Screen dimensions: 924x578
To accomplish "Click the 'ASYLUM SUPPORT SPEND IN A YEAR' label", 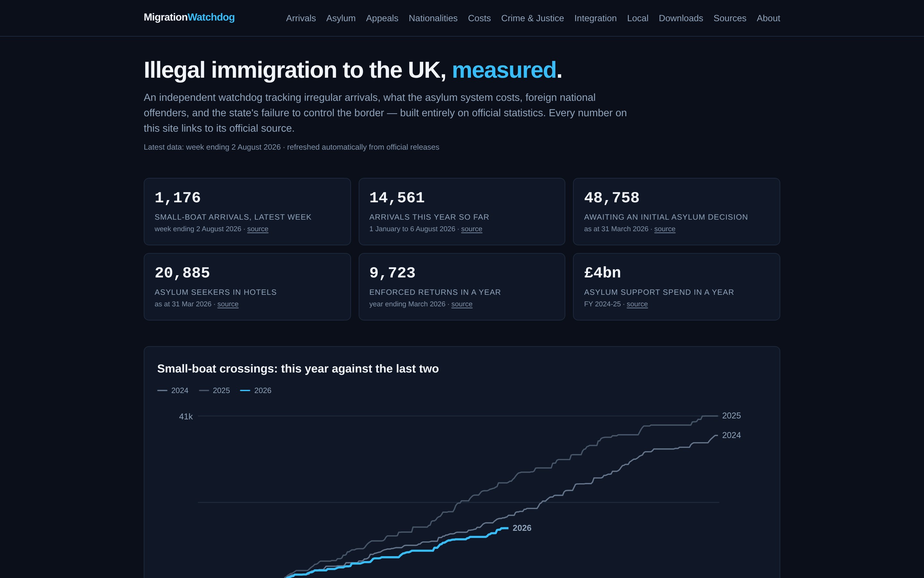I will tap(659, 292).
